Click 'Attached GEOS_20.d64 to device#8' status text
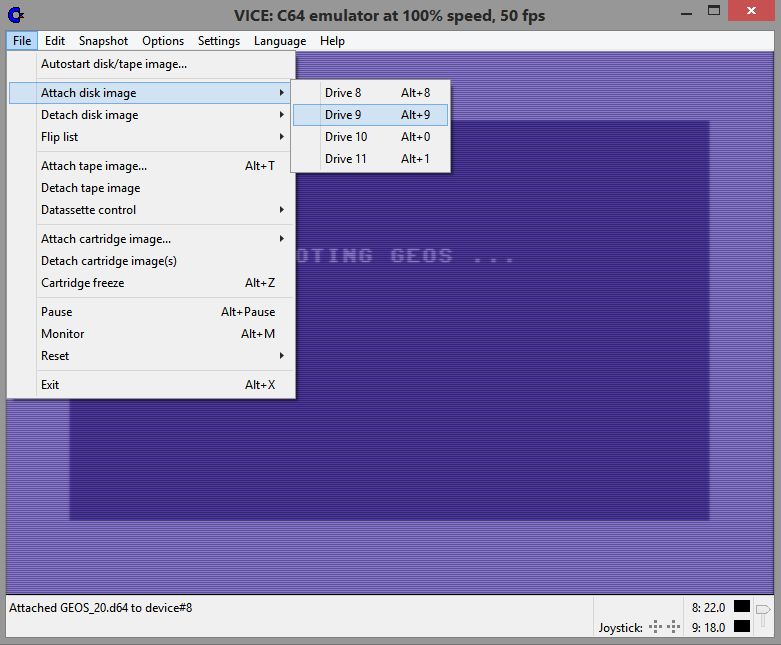Image resolution: width=781 pixels, height=645 pixels. click(x=101, y=608)
